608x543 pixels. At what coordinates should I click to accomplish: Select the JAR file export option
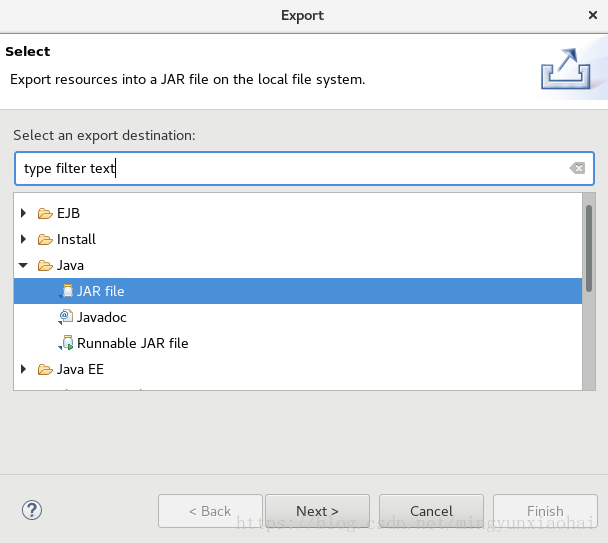pyautogui.click(x=101, y=291)
